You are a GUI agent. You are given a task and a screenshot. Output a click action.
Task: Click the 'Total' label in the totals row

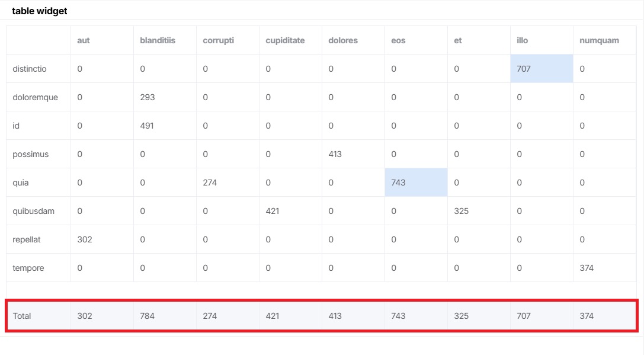(23, 316)
